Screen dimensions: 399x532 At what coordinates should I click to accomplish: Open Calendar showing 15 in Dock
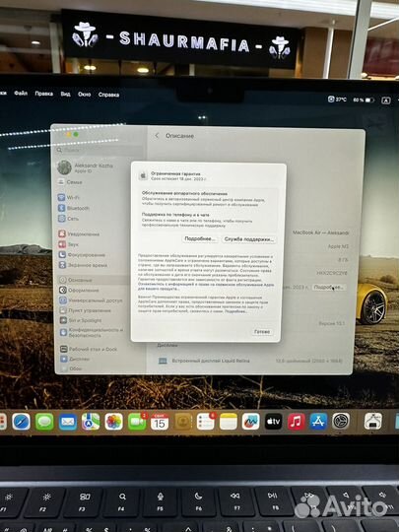pos(160,422)
